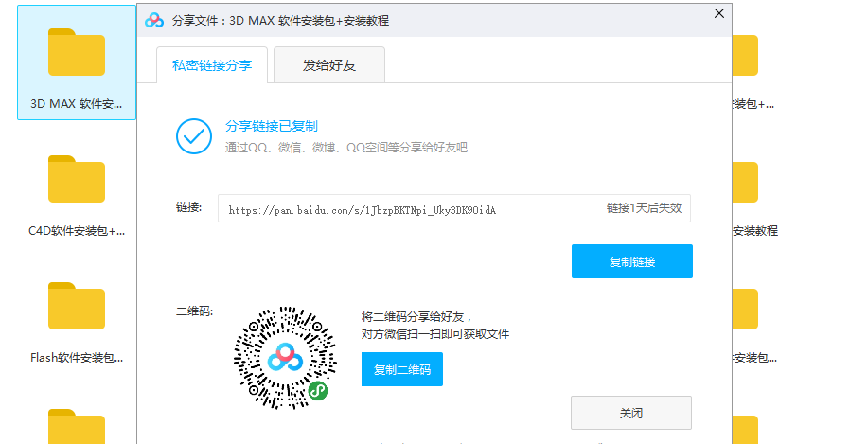
Task: Open the Flash软件安装包... folder icon
Action: click(77, 306)
